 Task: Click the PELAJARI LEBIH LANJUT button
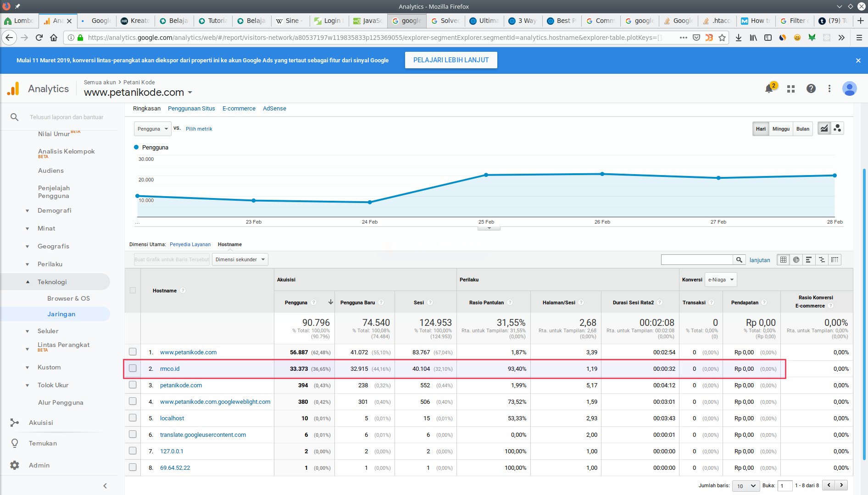(451, 60)
